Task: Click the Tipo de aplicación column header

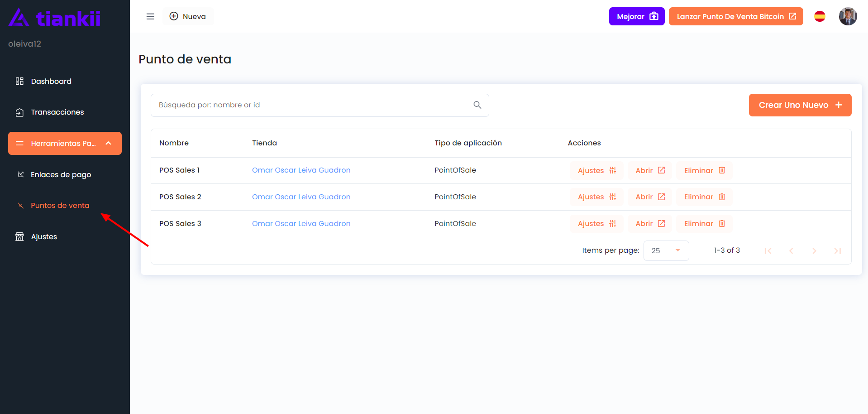Action: pyautogui.click(x=468, y=143)
